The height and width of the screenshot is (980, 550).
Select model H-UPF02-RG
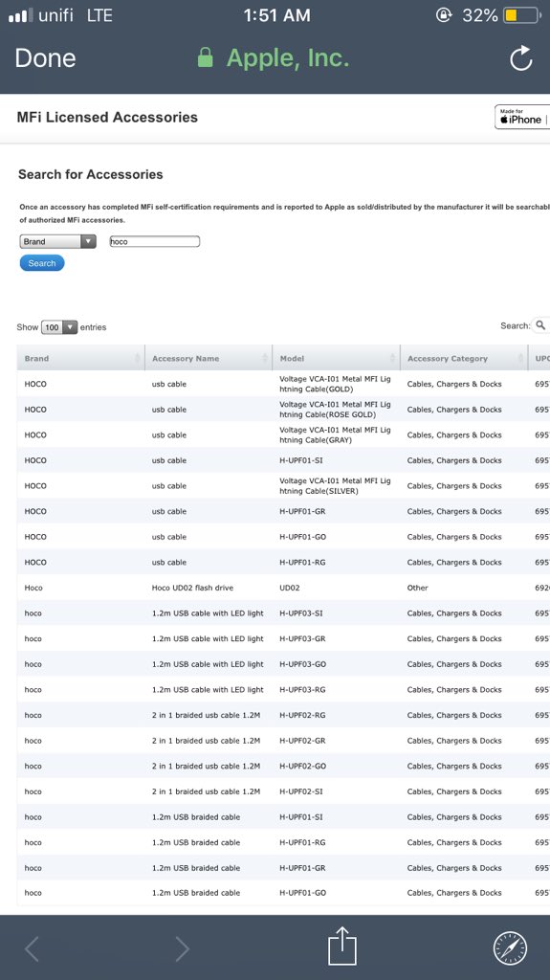tap(302, 715)
